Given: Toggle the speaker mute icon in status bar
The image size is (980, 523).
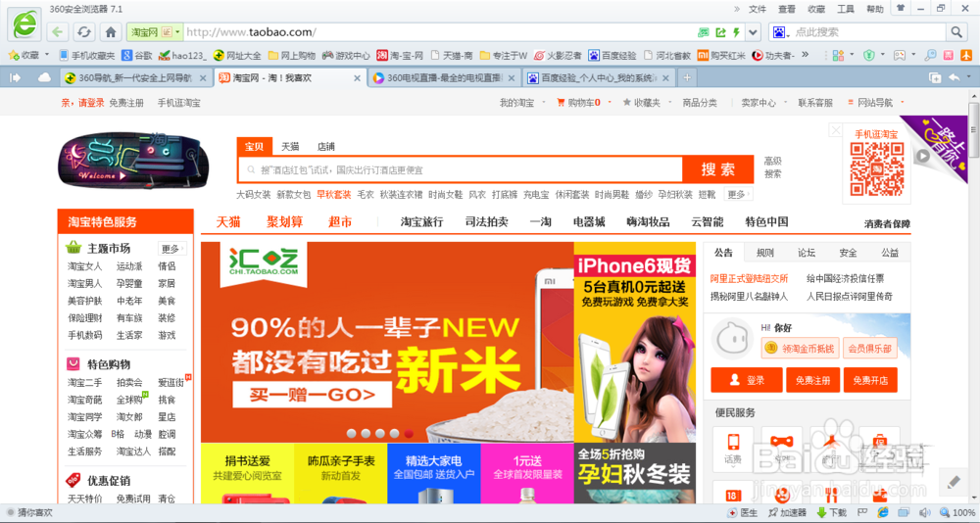Looking at the screenshot, I should click(927, 512).
